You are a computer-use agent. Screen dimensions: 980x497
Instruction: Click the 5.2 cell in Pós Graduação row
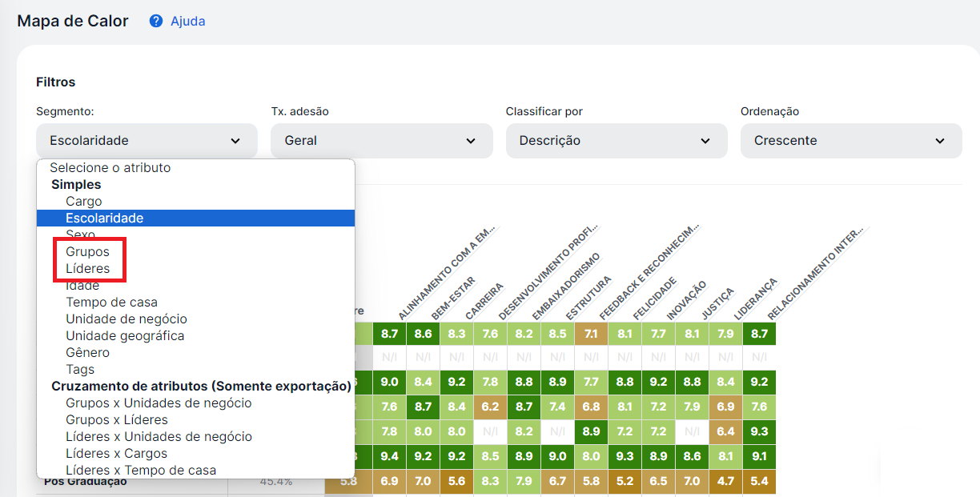[x=625, y=481]
